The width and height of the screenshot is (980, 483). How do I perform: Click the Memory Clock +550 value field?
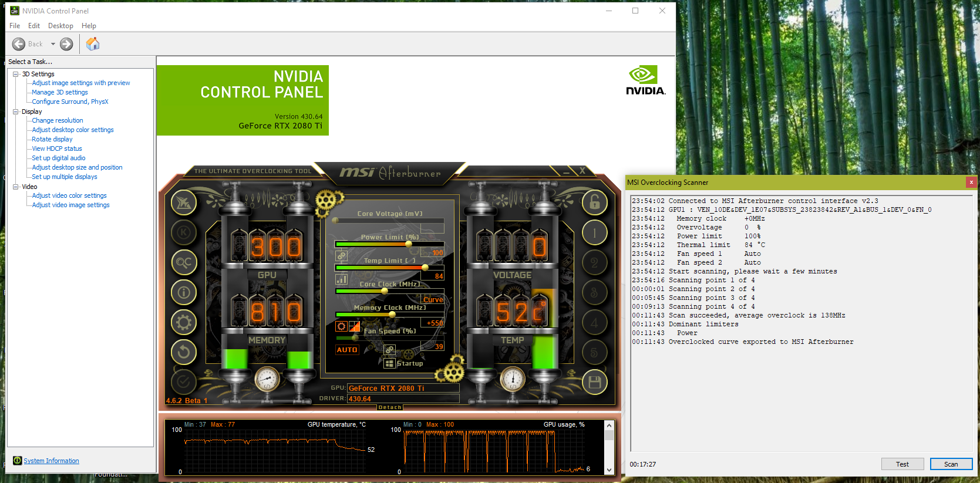click(x=433, y=323)
